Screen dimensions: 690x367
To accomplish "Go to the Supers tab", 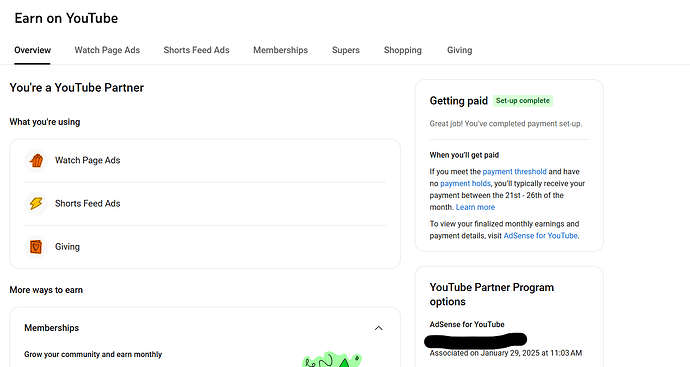I will (x=345, y=50).
